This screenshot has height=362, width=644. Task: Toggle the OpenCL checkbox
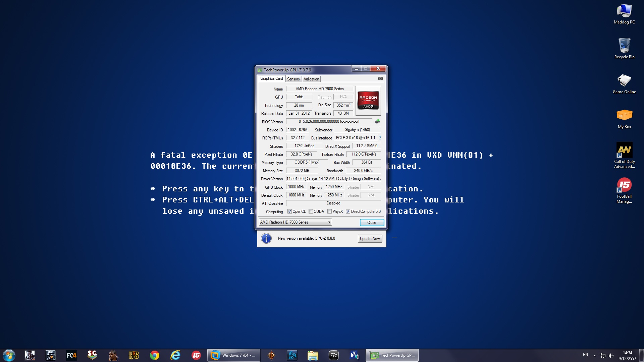289,212
